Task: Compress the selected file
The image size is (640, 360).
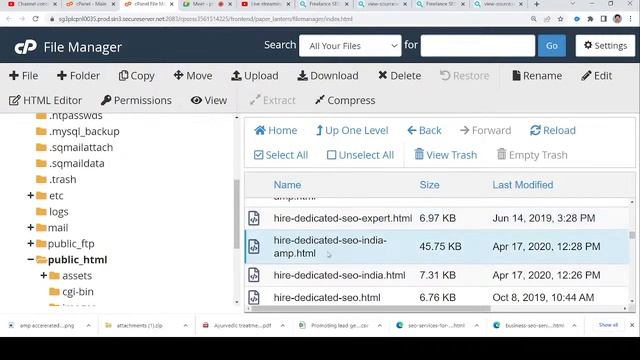Action: (345, 100)
